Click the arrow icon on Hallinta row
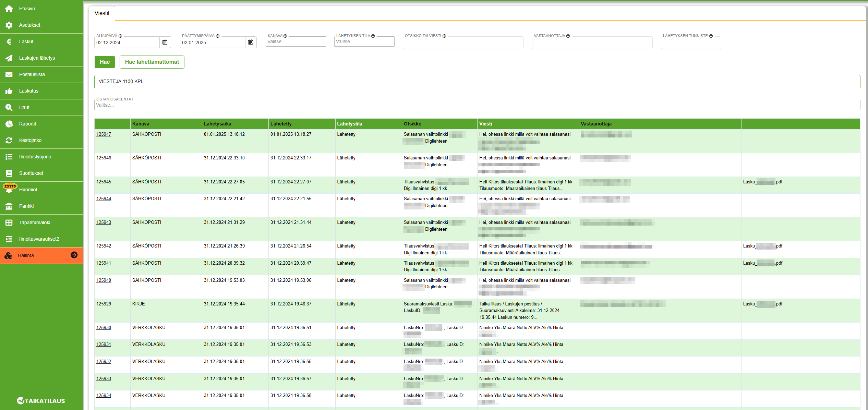 (74, 255)
